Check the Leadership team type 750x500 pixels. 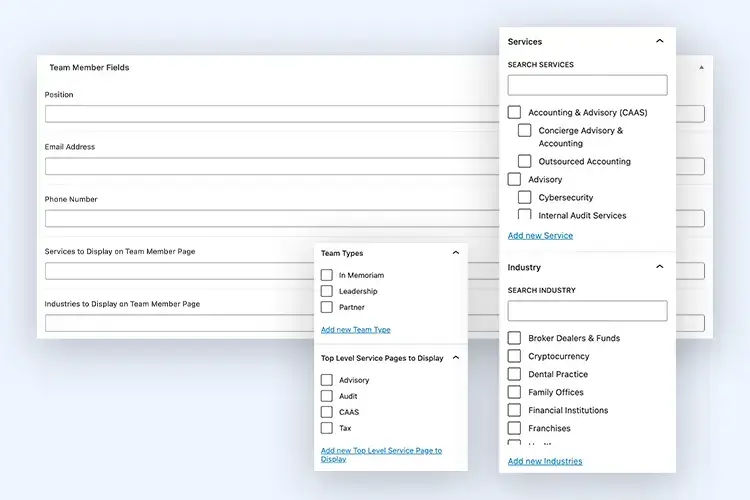tap(327, 291)
